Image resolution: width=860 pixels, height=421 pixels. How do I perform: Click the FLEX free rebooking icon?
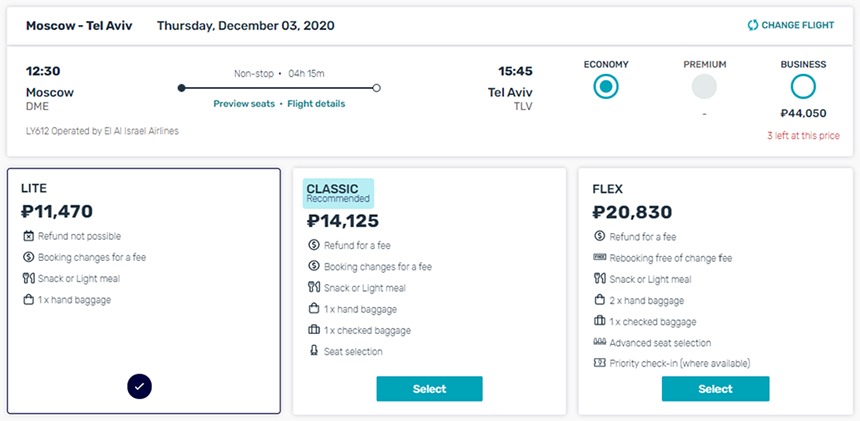[x=599, y=257]
